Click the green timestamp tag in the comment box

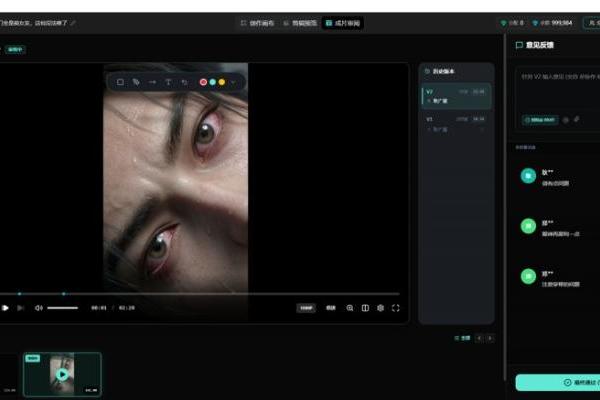click(540, 120)
